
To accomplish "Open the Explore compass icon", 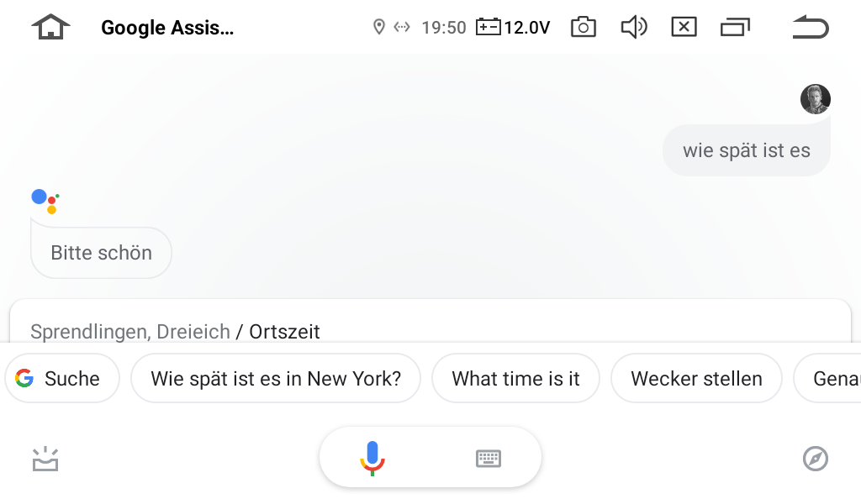I will point(816,459).
